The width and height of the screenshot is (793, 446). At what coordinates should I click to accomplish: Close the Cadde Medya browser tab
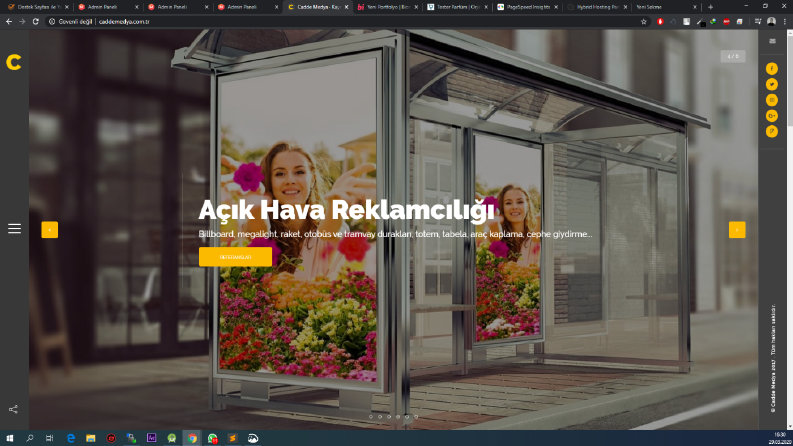tap(346, 7)
